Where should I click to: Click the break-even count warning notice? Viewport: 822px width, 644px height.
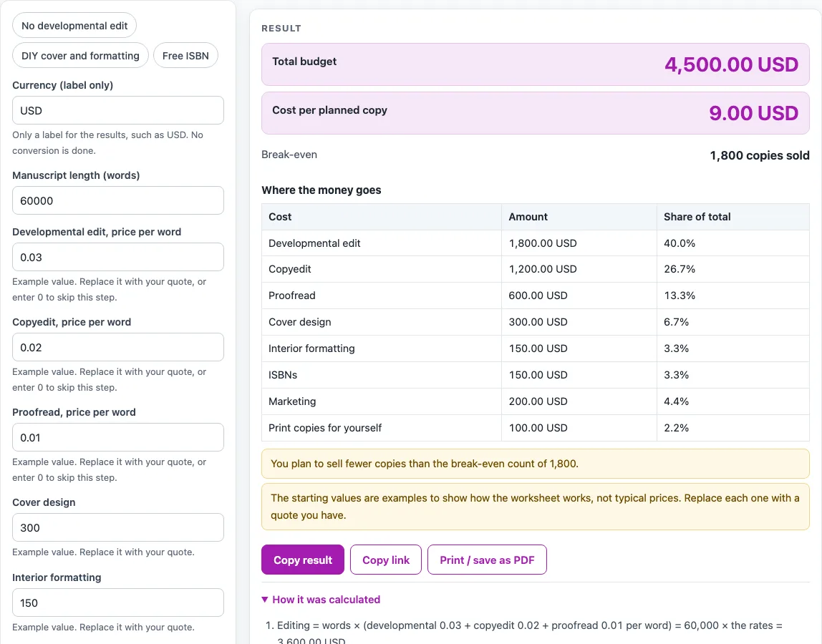[x=536, y=464]
